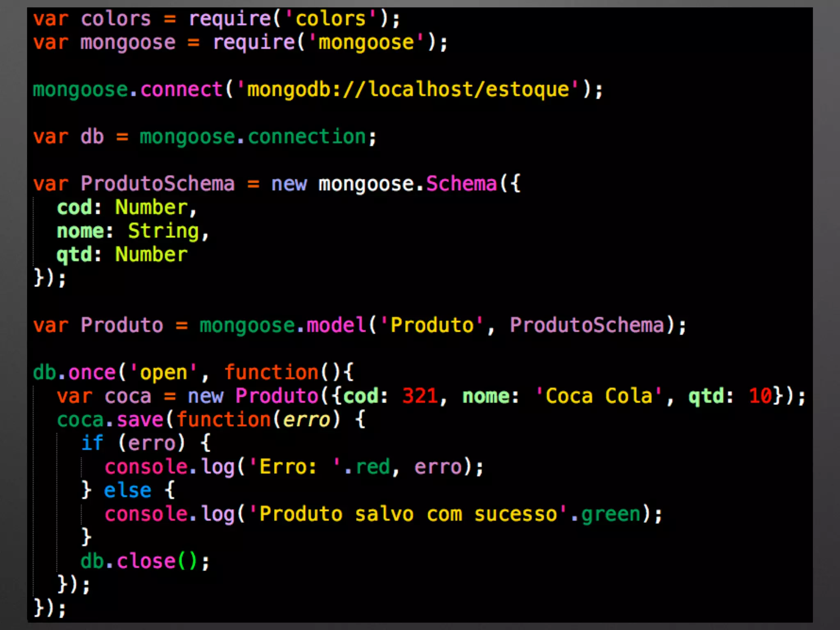Click the word connection after mongoose on db line
The width and height of the screenshot is (840, 630).
(306, 137)
